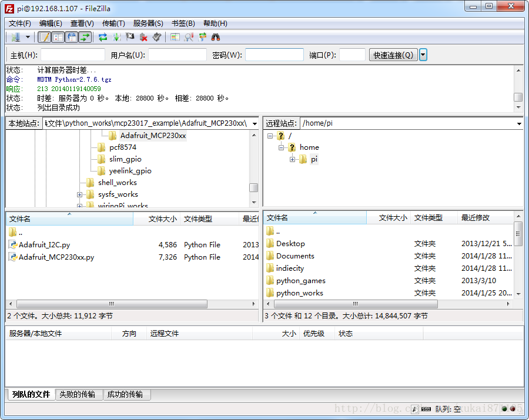The width and height of the screenshot is (529, 420).
Task: Switch to the 列队的文件 tab
Action: 31,394
